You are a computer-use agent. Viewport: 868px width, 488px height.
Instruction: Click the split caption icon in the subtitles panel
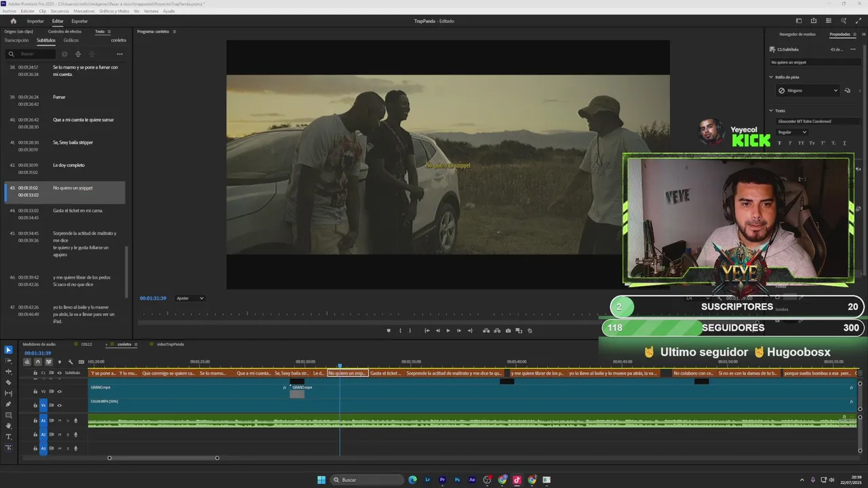click(x=78, y=54)
